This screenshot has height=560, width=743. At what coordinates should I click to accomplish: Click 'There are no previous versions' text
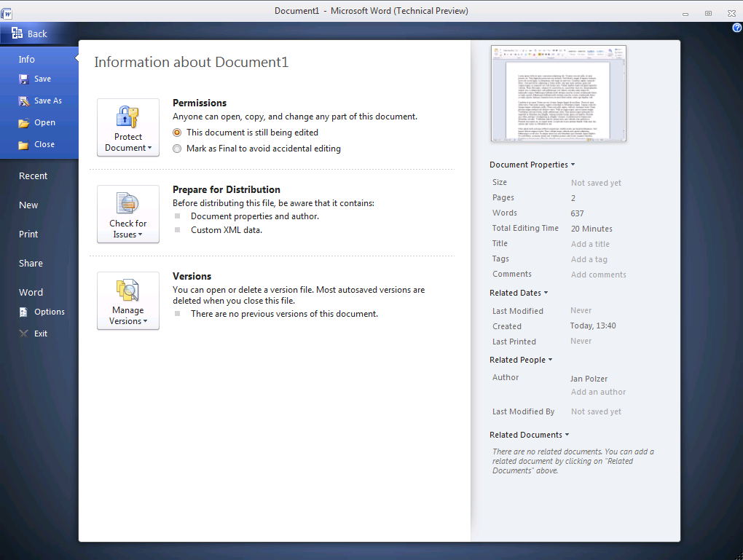284,314
